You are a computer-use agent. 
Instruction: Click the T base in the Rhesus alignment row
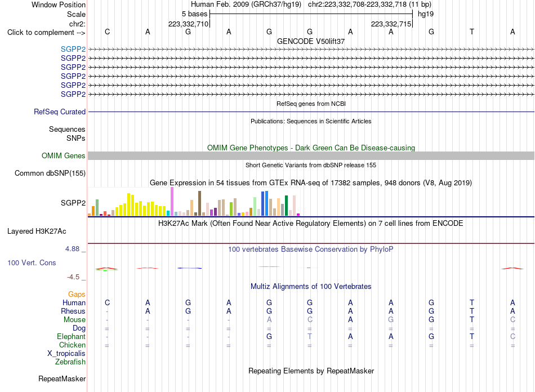[x=472, y=311]
